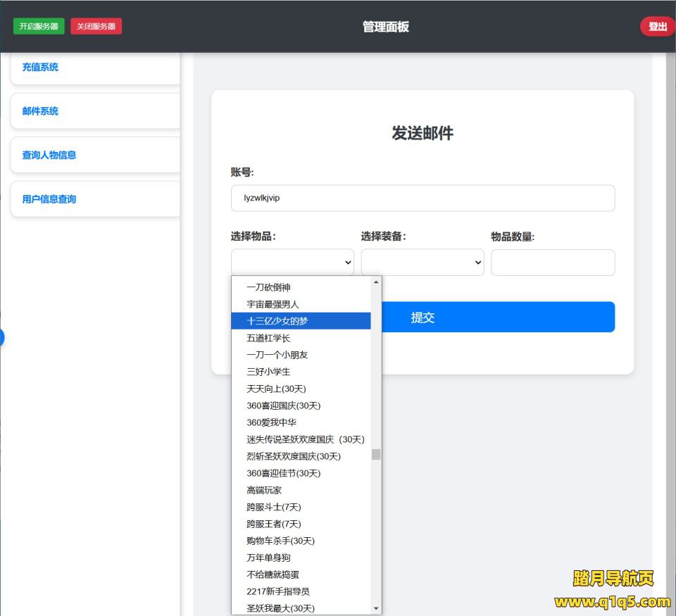Screen dimensions: 676x616
Task: Expand the 选择装备 dropdown
Action: tap(423, 262)
